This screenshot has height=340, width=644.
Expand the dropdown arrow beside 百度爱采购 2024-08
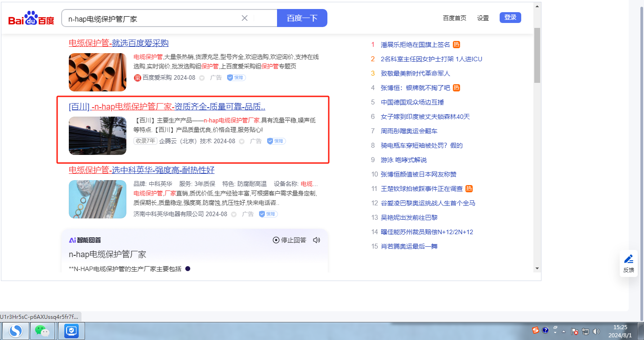[202, 78]
